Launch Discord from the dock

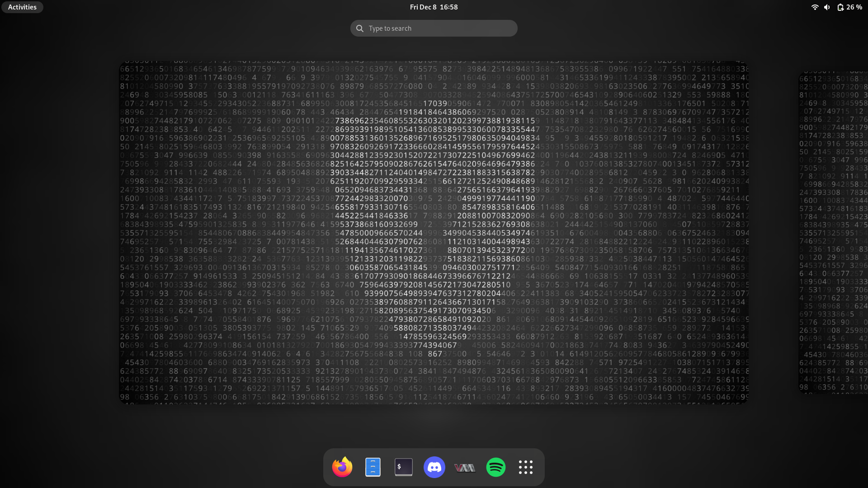[x=434, y=467]
